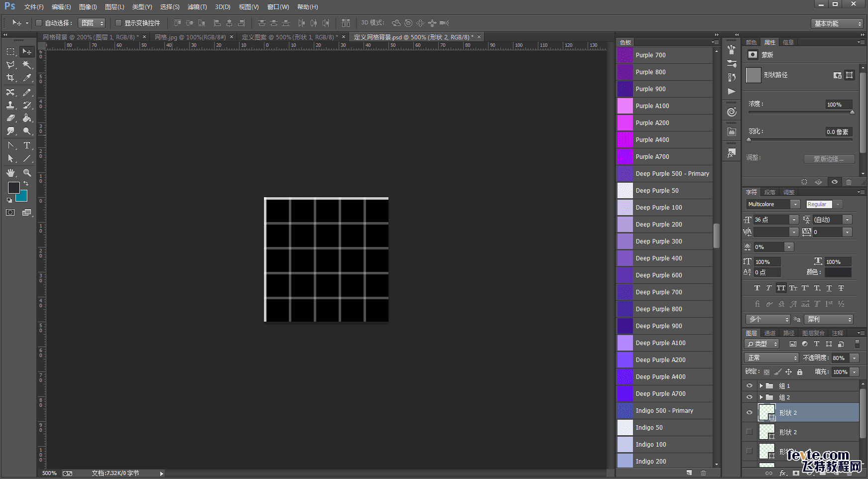
Task: Select the Clone Stamp tool
Action: coord(10,105)
